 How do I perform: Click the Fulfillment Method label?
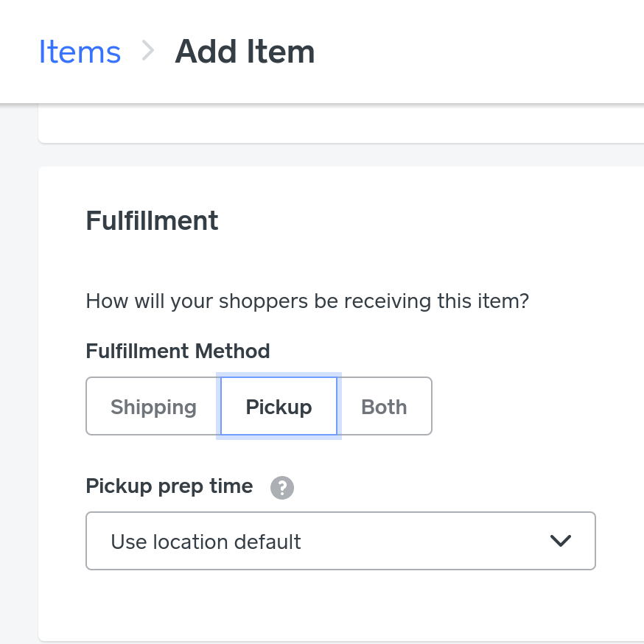pos(178,351)
